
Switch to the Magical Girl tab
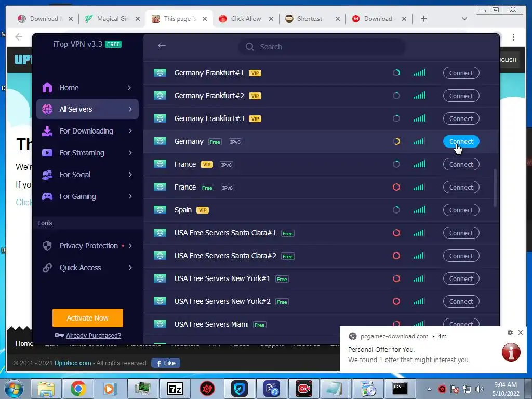[112, 19]
